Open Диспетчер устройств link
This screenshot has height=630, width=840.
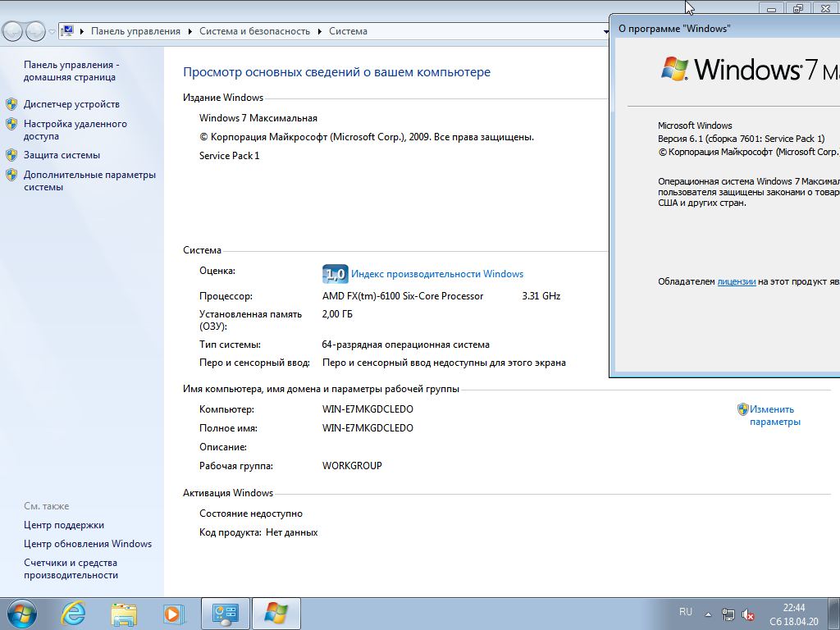point(71,104)
